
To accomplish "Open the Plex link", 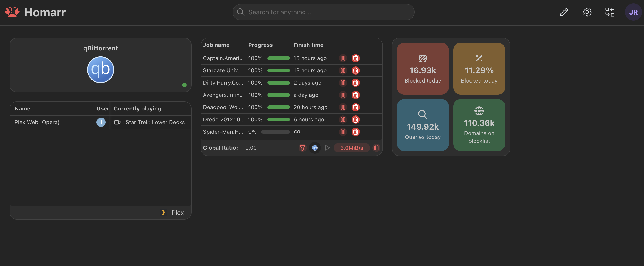I will [177, 213].
